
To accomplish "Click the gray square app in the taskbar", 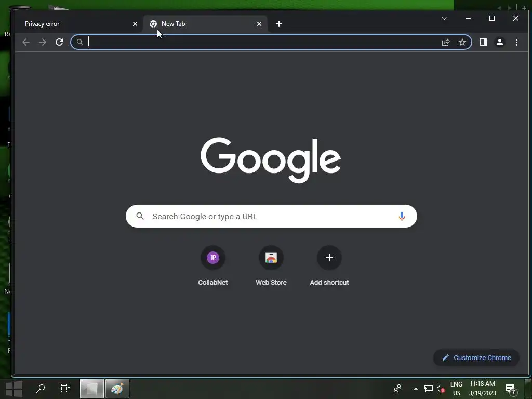I will pos(91,389).
